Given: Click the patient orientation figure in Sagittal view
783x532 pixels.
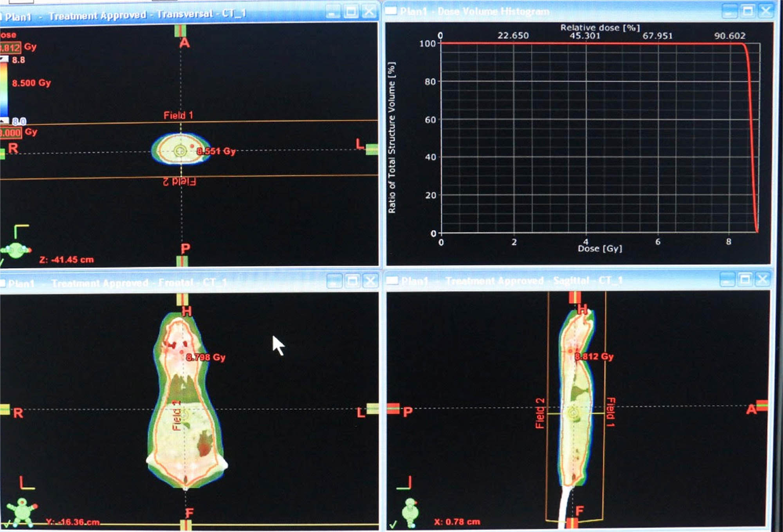Looking at the screenshot, I should click(410, 511).
